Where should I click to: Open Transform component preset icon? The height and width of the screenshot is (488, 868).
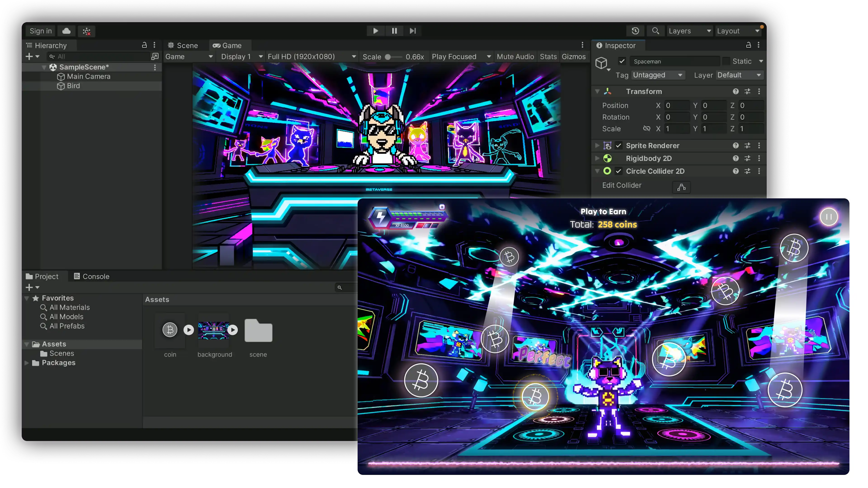(747, 91)
